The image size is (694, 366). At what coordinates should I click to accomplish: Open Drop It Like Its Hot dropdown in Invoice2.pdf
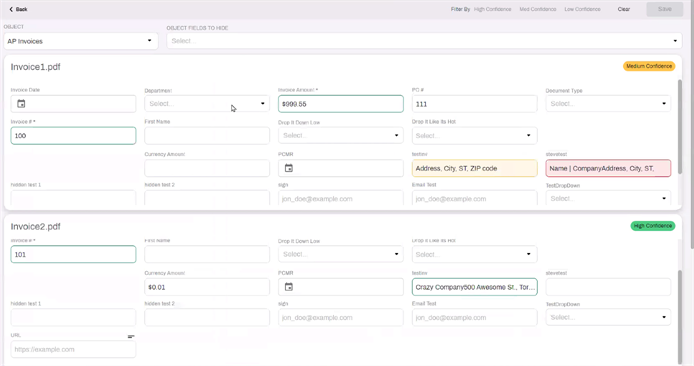click(x=474, y=254)
